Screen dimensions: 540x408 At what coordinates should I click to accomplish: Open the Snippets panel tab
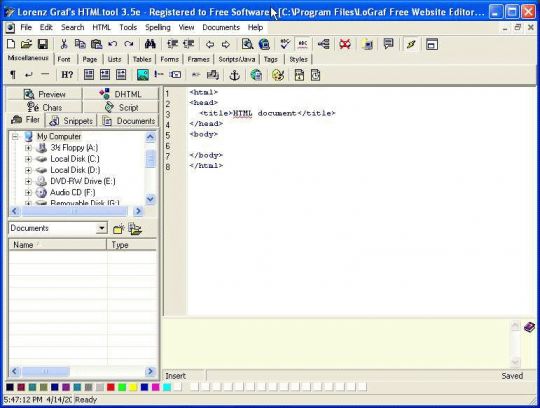click(x=71, y=121)
